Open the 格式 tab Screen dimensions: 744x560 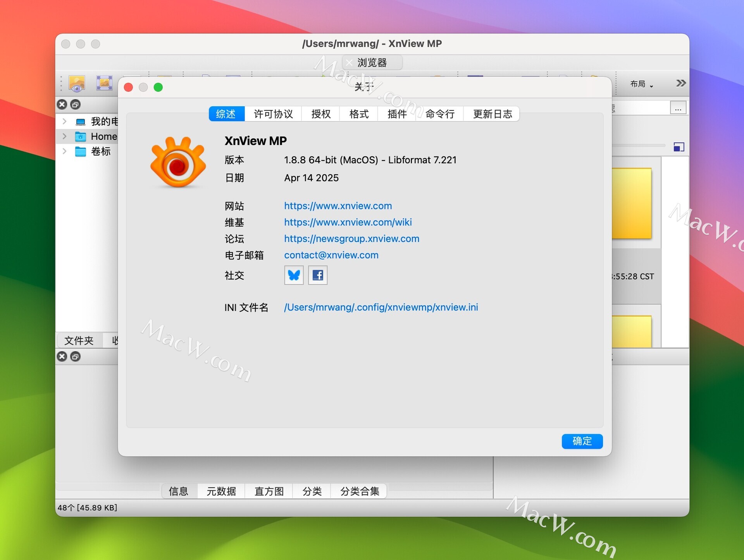coord(359,114)
